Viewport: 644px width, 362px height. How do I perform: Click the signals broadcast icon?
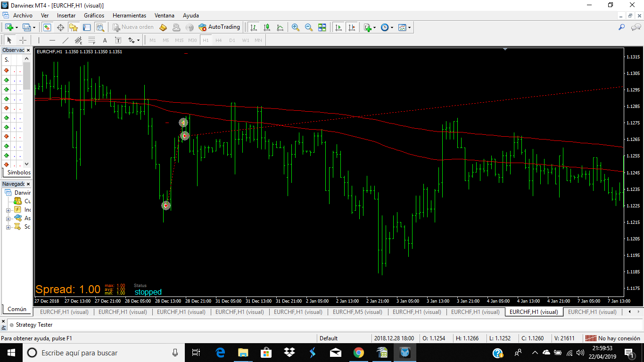click(190, 27)
